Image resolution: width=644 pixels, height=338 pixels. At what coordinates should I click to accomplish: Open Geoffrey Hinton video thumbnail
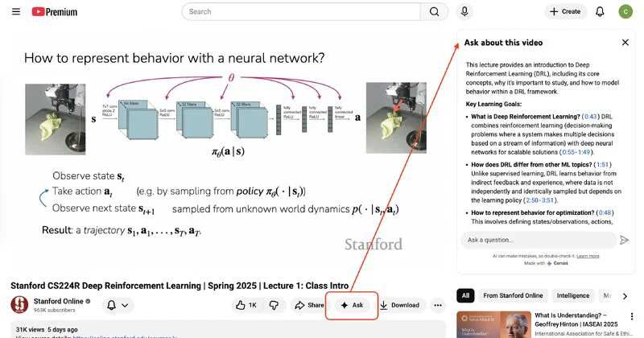(x=493, y=325)
